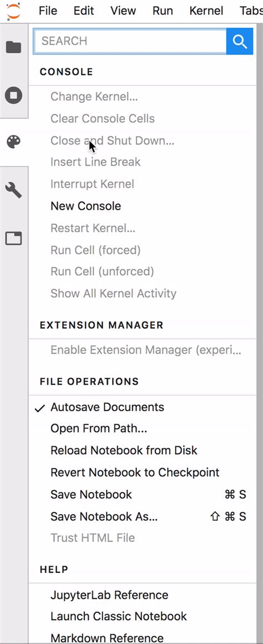
Task: Click the blue search magnifier button
Action: coord(240,41)
